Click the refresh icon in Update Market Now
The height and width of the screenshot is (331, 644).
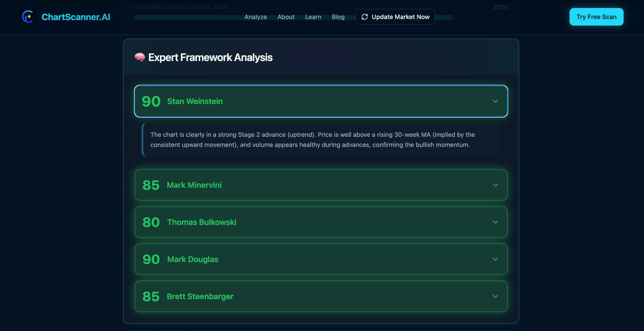click(365, 17)
